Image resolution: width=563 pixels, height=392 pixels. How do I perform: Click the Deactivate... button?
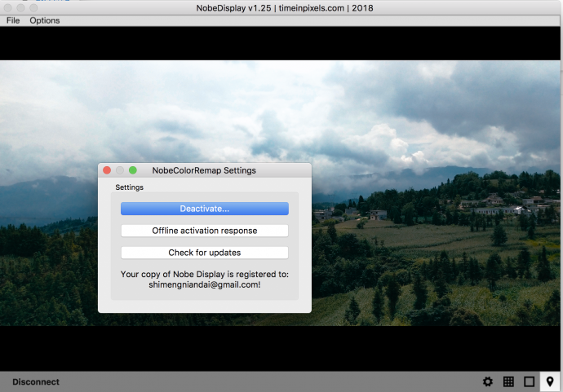[204, 209]
